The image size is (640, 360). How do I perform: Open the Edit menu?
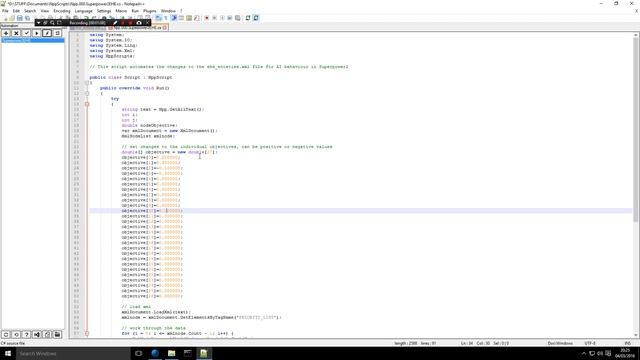pos(16,11)
